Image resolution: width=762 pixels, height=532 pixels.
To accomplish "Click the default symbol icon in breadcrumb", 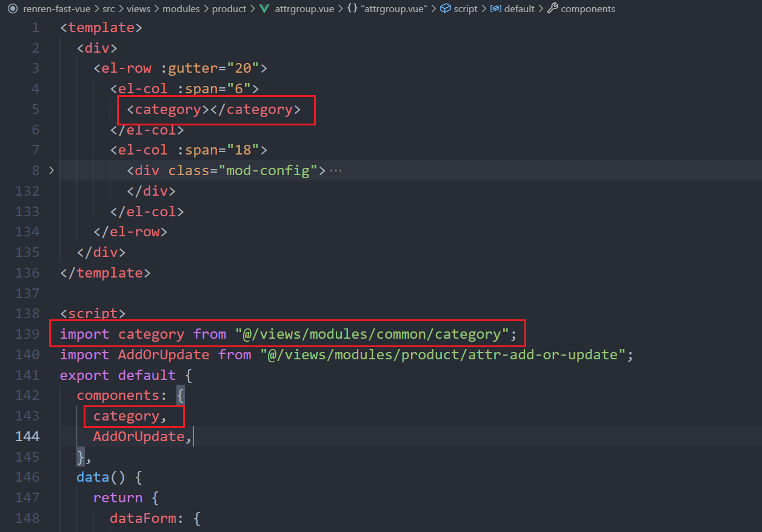I will [x=496, y=8].
